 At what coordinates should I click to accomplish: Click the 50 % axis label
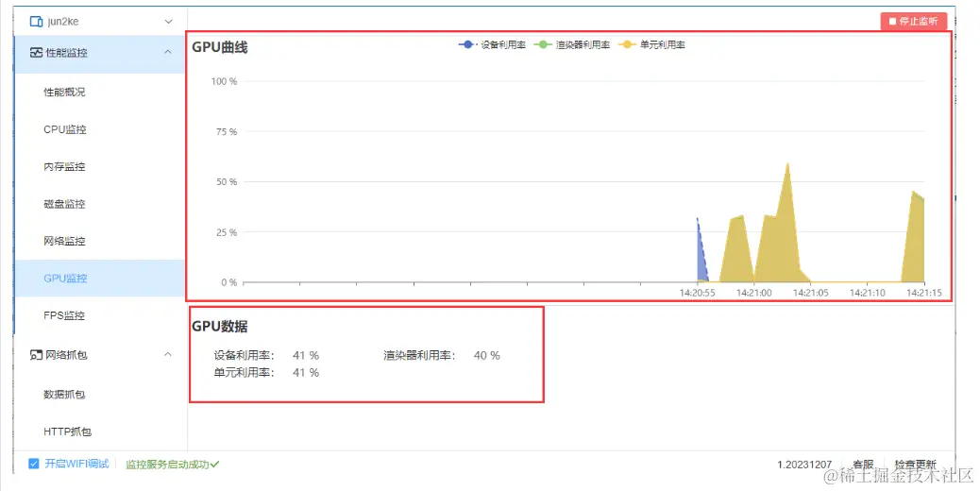click(x=227, y=182)
